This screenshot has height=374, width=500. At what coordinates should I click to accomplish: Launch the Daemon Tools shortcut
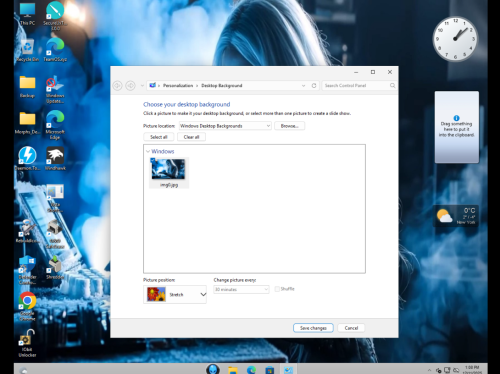(x=27, y=158)
